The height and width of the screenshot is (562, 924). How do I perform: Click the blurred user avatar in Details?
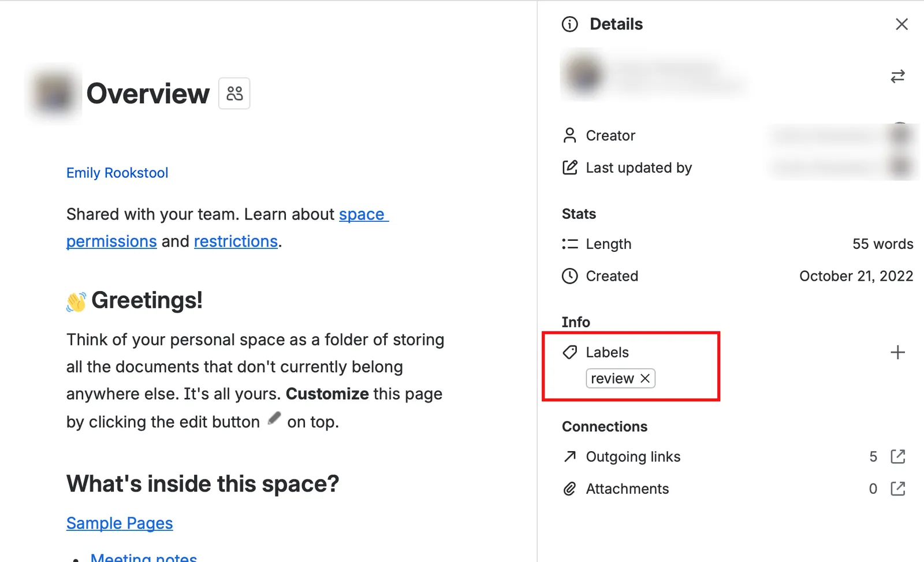(x=583, y=76)
